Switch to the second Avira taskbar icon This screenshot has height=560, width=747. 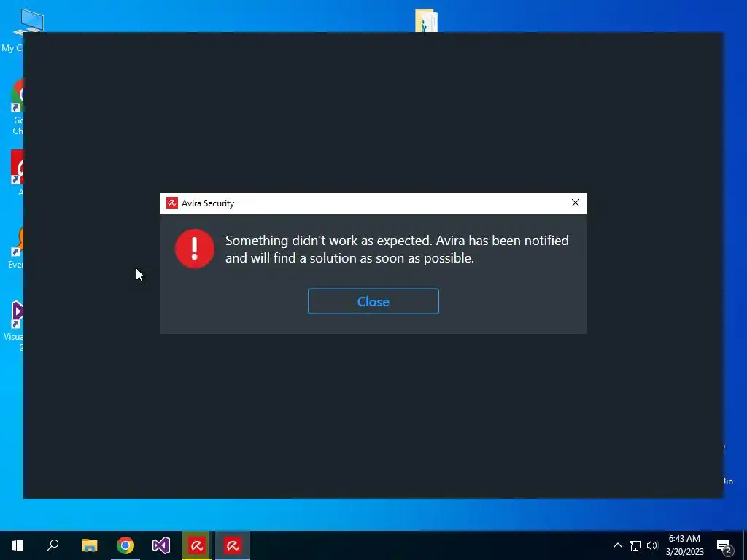point(233,545)
